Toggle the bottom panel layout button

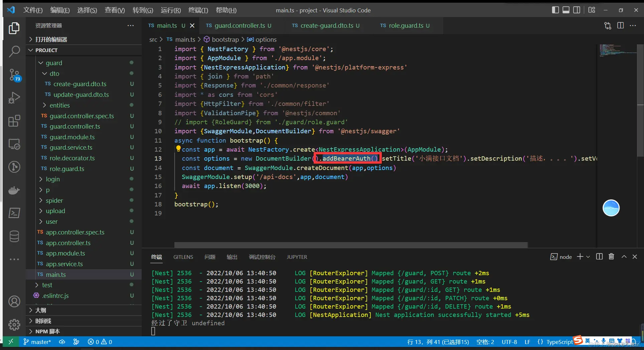coord(566,10)
